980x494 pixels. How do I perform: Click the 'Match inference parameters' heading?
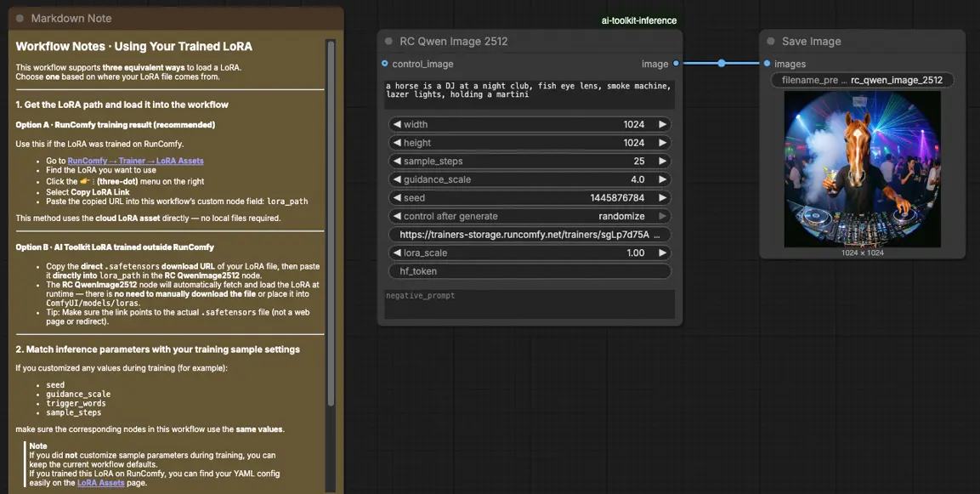click(157, 349)
